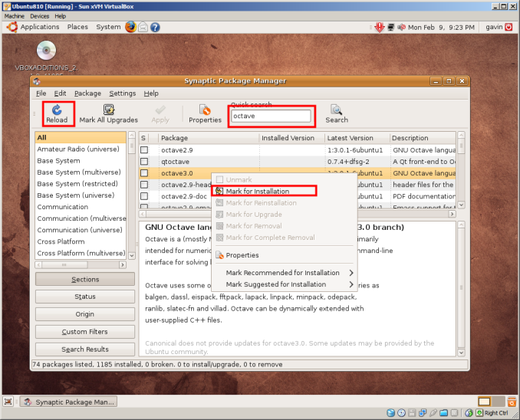Open the VirtualBox Devices menu

(39, 16)
